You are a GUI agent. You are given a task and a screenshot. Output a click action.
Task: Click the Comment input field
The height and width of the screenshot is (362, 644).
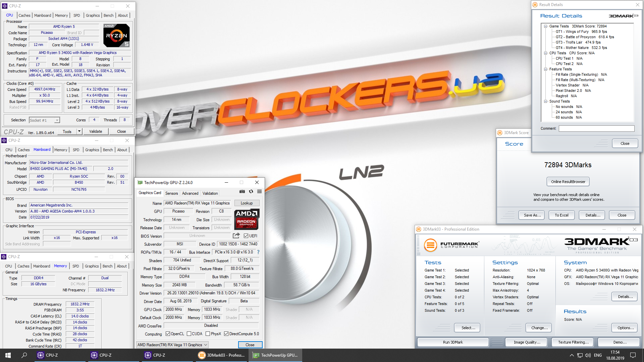click(597, 129)
